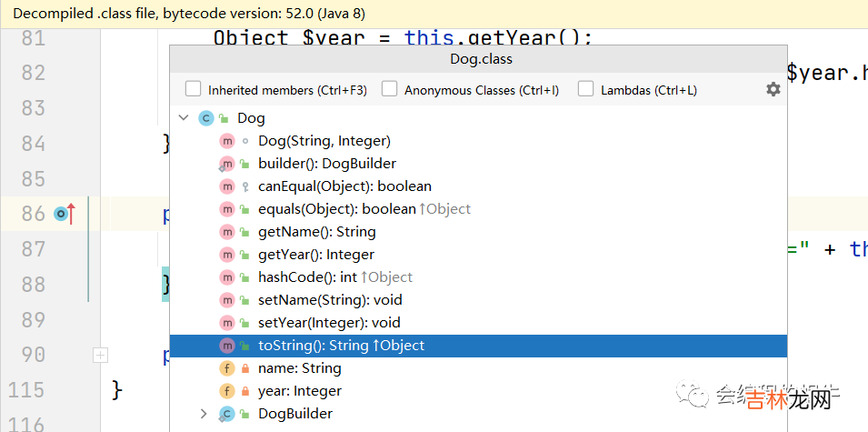Click the method icon next to canEqual(Object)
This screenshot has height=432, width=868.
227,186
